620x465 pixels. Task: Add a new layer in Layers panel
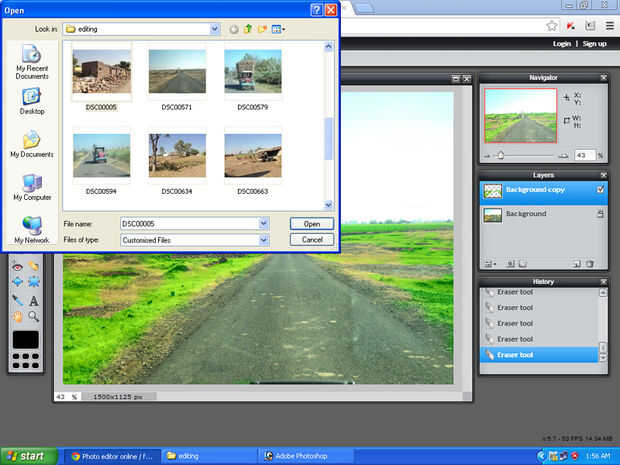click(577, 264)
